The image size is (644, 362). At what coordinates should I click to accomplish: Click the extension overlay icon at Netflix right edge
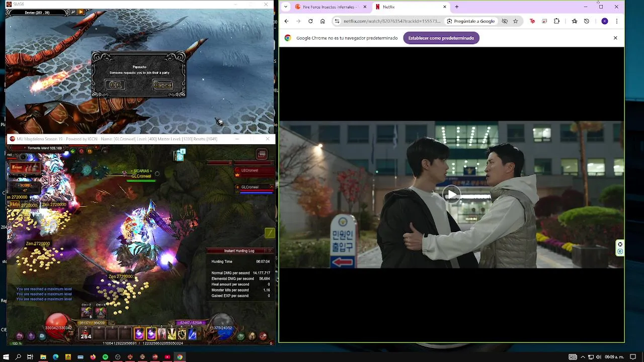coord(620,248)
